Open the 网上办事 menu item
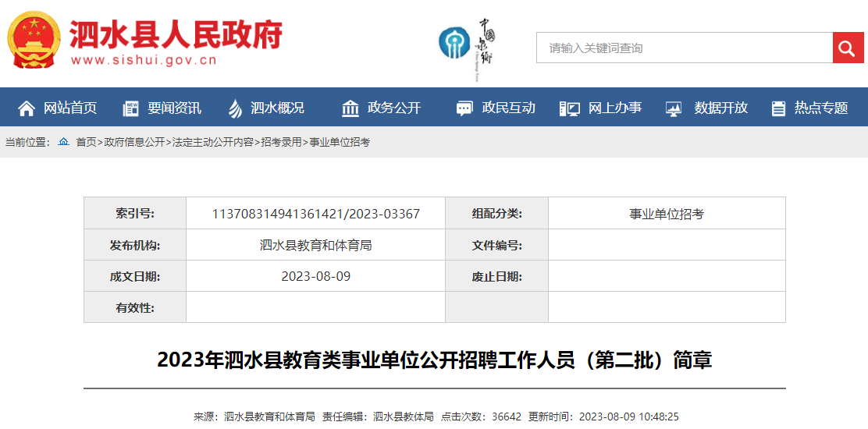The width and height of the screenshot is (868, 429). pyautogui.click(x=615, y=108)
